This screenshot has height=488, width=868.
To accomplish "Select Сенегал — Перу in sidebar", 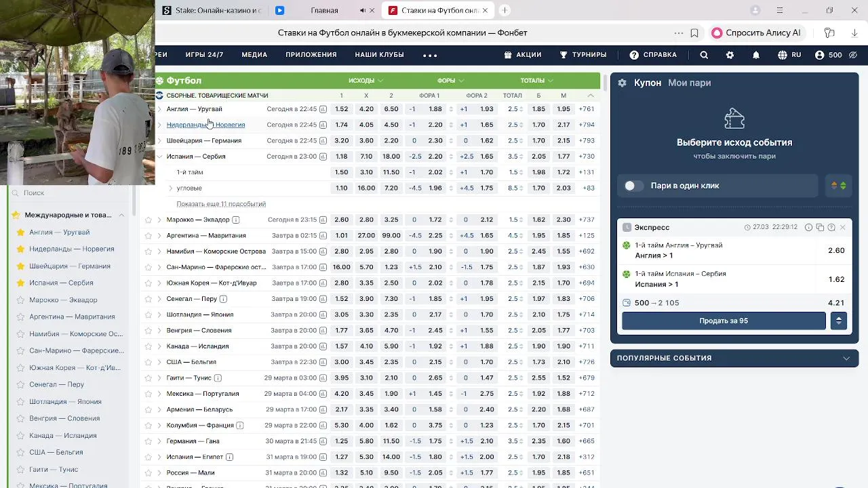I will tap(56, 384).
